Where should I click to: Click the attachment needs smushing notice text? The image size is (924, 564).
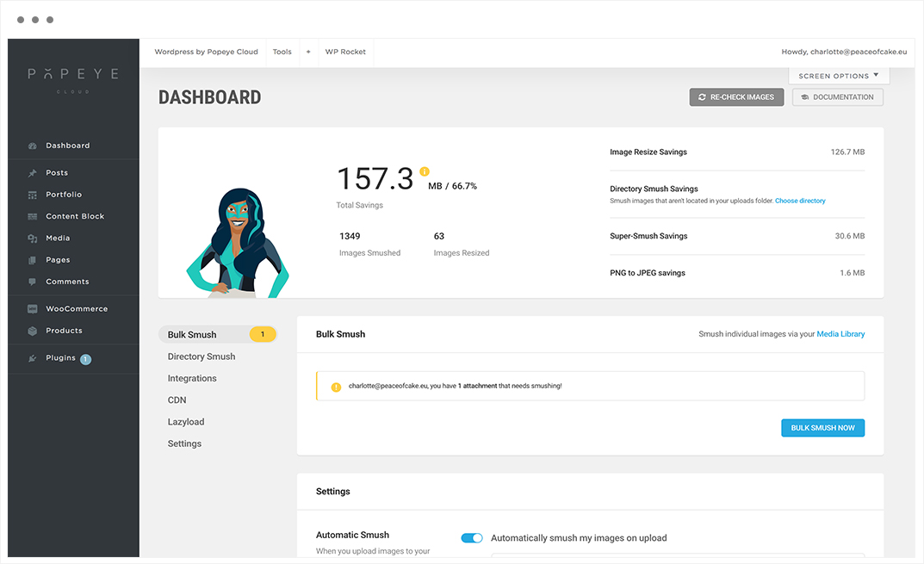click(x=455, y=386)
